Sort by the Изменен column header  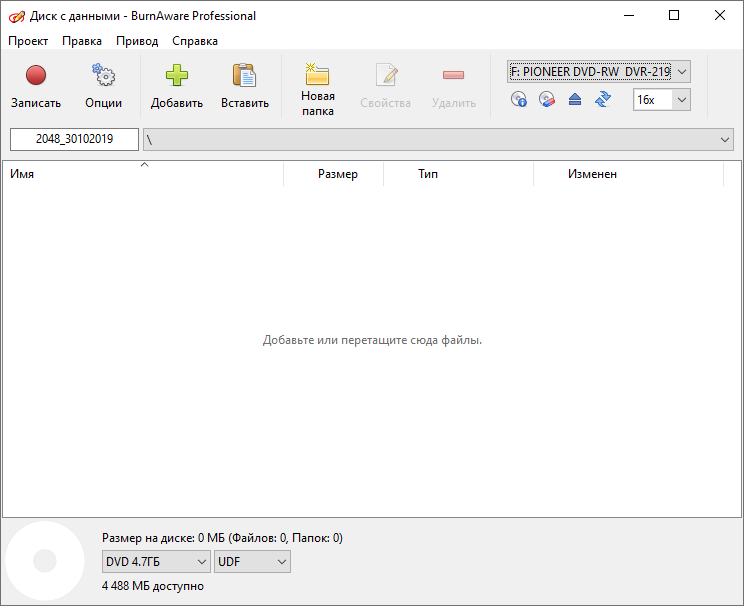(x=628, y=174)
